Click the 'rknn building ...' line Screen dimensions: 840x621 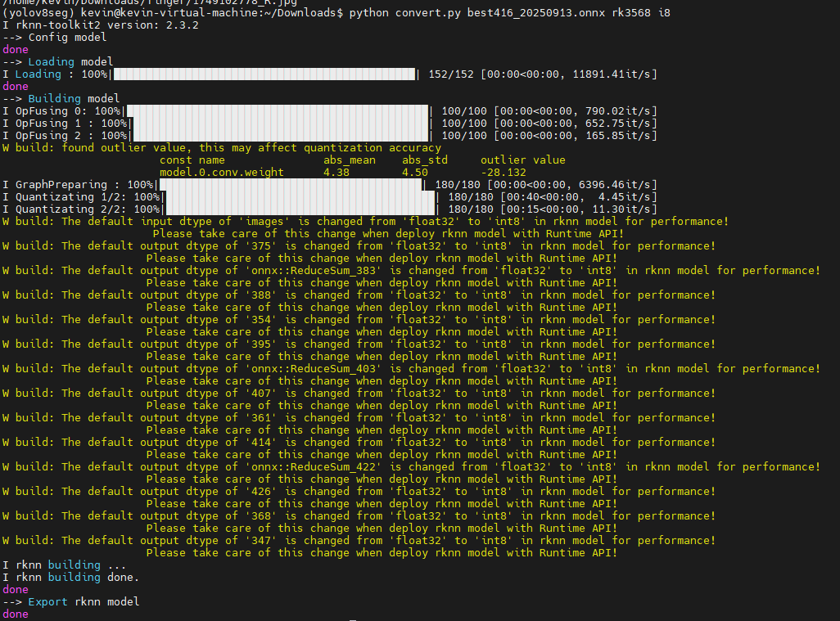(65, 565)
